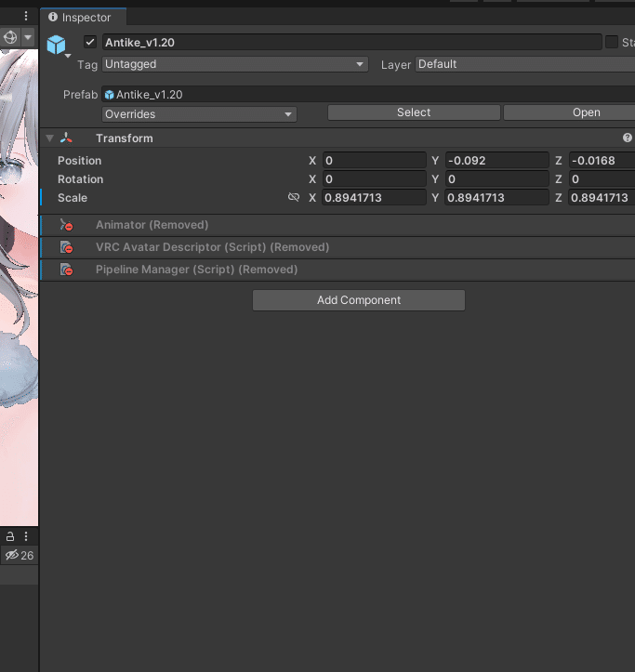Collapse the Transform component foldout
Viewport: 635px width, 672px height.
point(49,138)
